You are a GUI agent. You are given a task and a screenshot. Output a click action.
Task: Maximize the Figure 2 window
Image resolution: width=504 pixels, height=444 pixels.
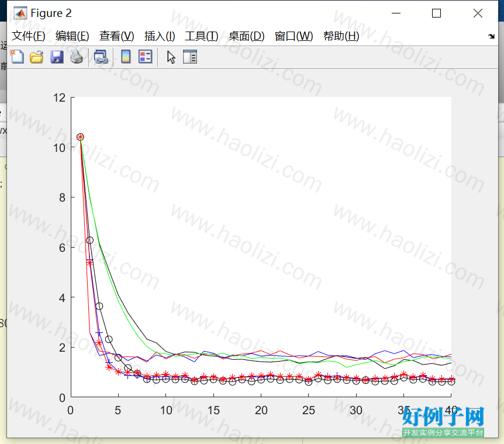[x=436, y=13]
